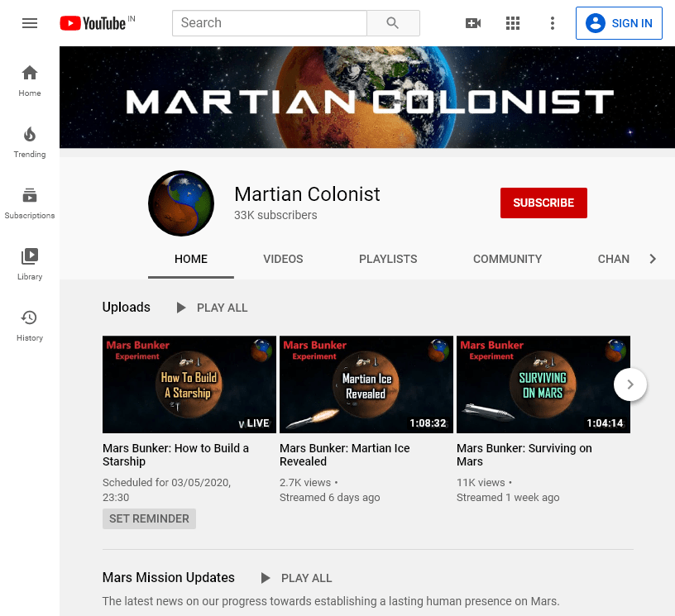675x616 pixels.
Task: Play all Mars Mission Updates
Action: point(297,578)
